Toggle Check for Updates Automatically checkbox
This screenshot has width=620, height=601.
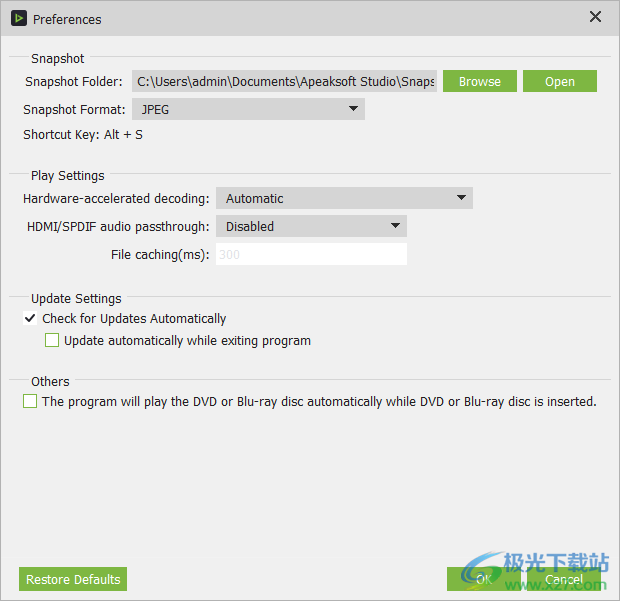[x=30, y=319]
